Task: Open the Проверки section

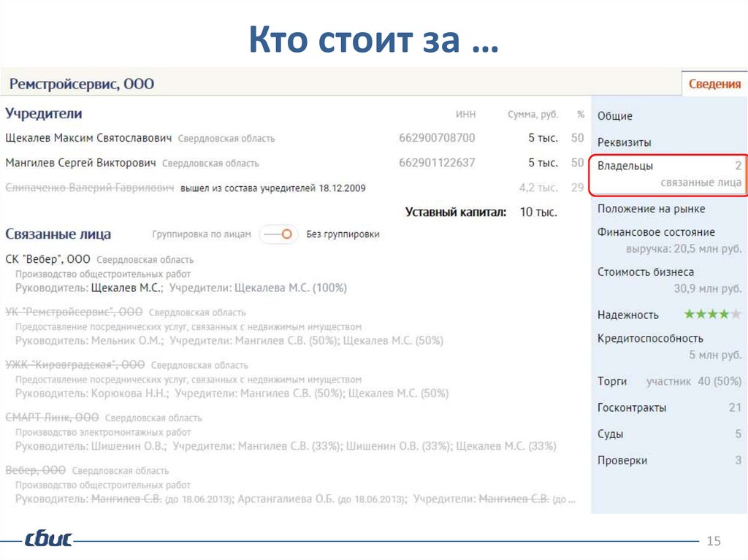Action: coord(622,460)
